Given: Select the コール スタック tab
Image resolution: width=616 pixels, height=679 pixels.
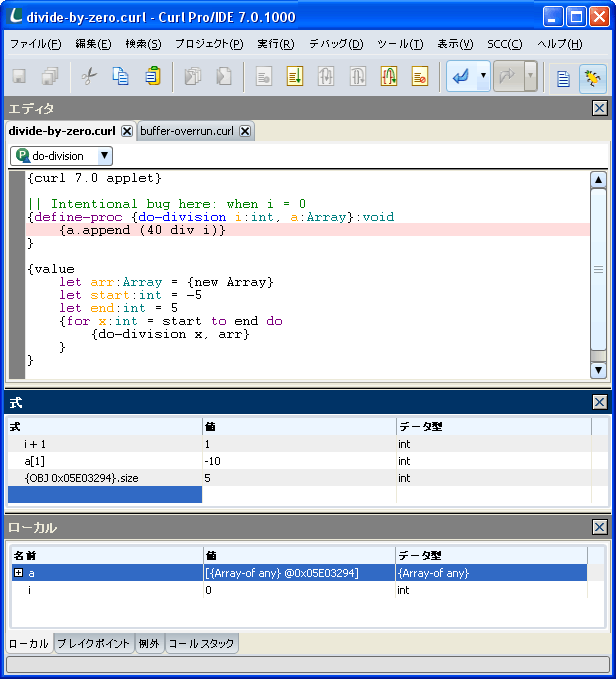Looking at the screenshot, I should (x=201, y=643).
